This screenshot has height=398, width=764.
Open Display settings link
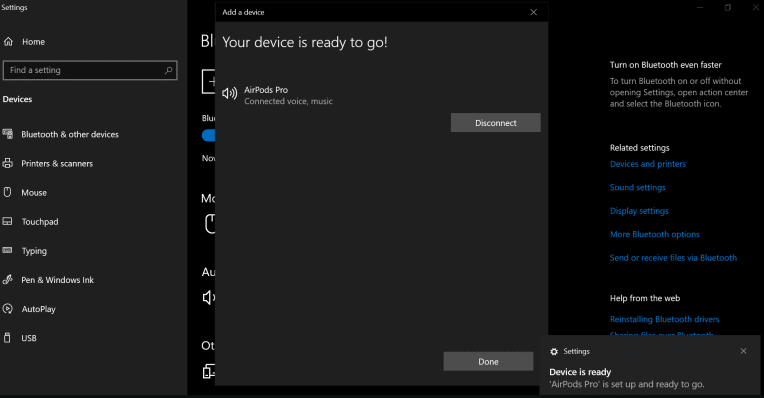tap(639, 211)
